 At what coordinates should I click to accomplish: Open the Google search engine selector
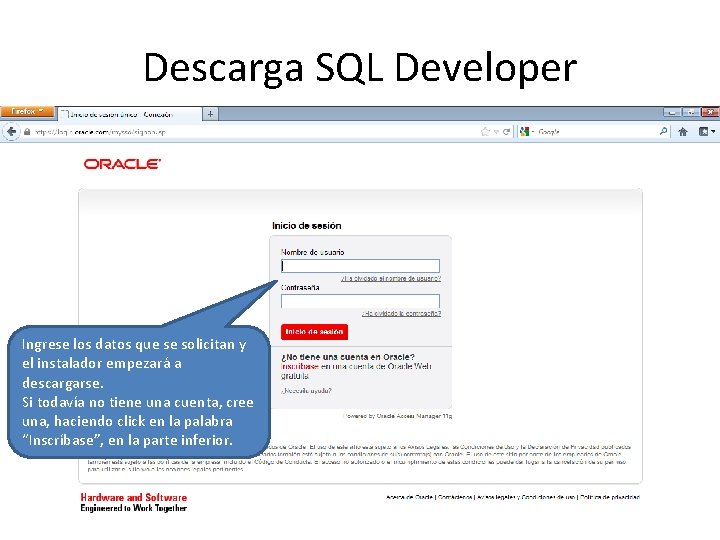(x=527, y=132)
